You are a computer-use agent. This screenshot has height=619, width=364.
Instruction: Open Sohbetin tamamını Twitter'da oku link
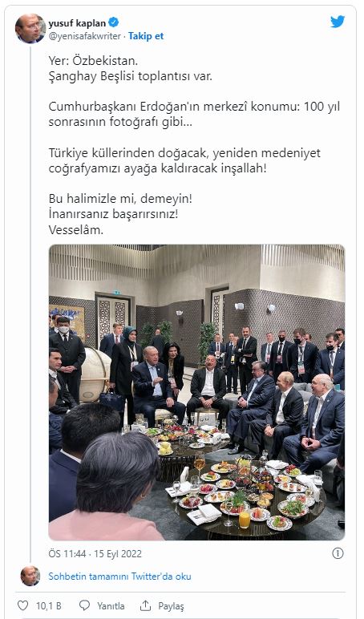pyautogui.click(x=119, y=577)
